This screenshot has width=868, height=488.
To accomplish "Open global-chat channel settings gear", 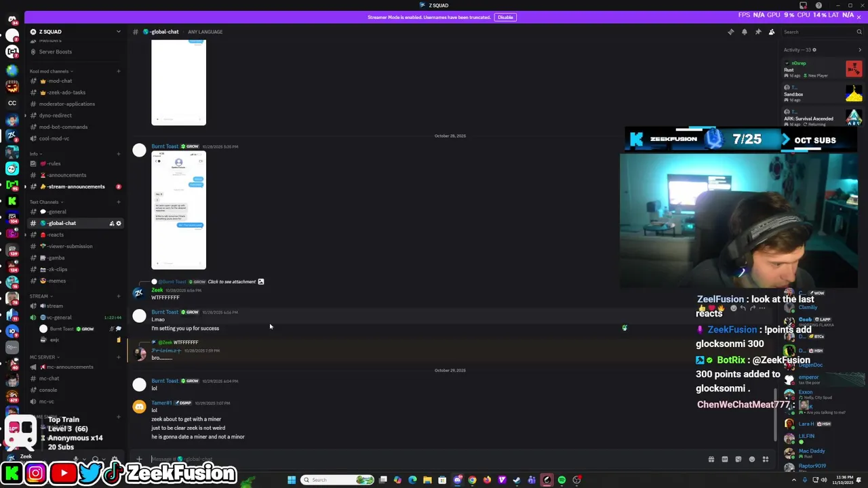I will pyautogui.click(x=119, y=223).
